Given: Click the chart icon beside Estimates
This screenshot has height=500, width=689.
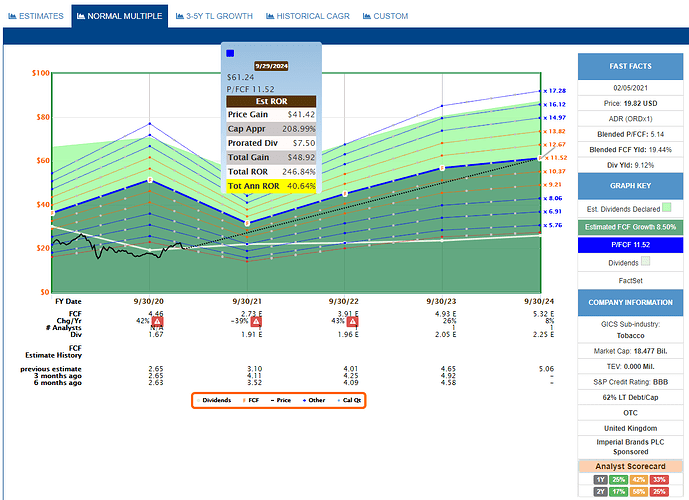Looking at the screenshot, I should pos(12,16).
